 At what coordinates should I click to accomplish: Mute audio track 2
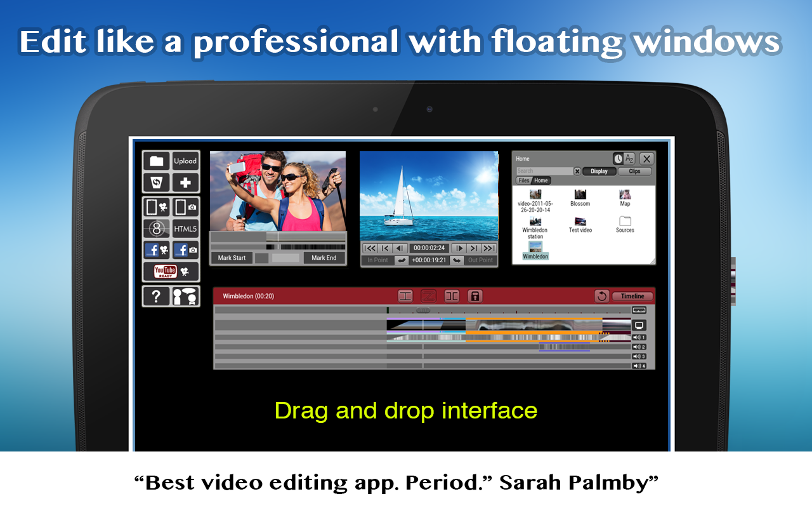pyautogui.click(x=639, y=347)
